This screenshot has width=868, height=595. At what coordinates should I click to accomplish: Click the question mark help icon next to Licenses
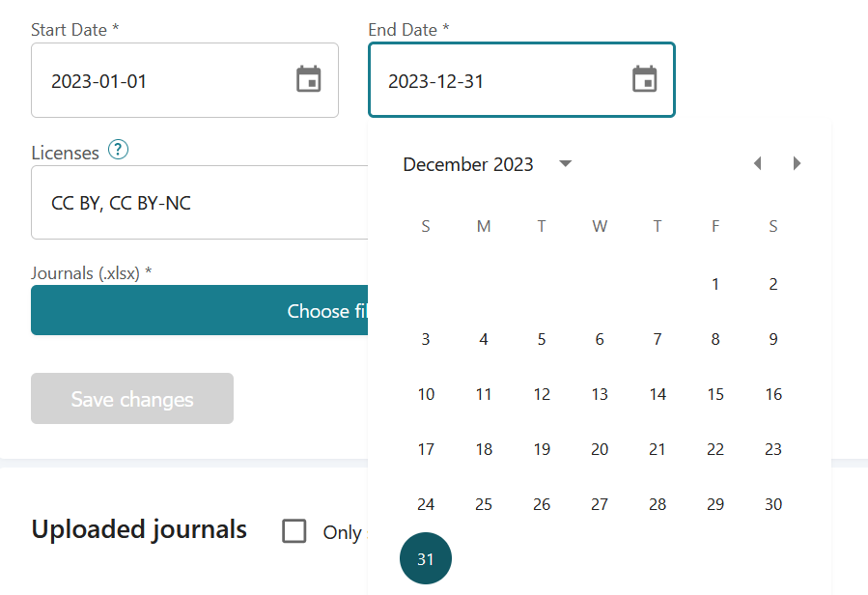click(117, 150)
